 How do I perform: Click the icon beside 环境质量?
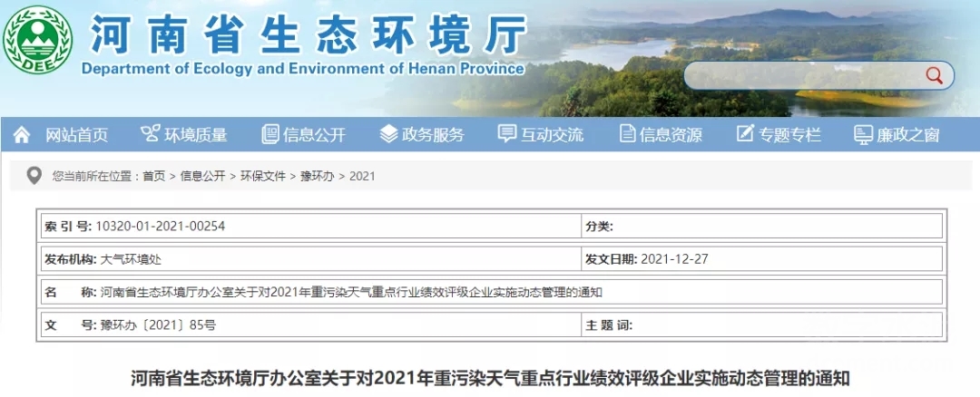(x=151, y=133)
